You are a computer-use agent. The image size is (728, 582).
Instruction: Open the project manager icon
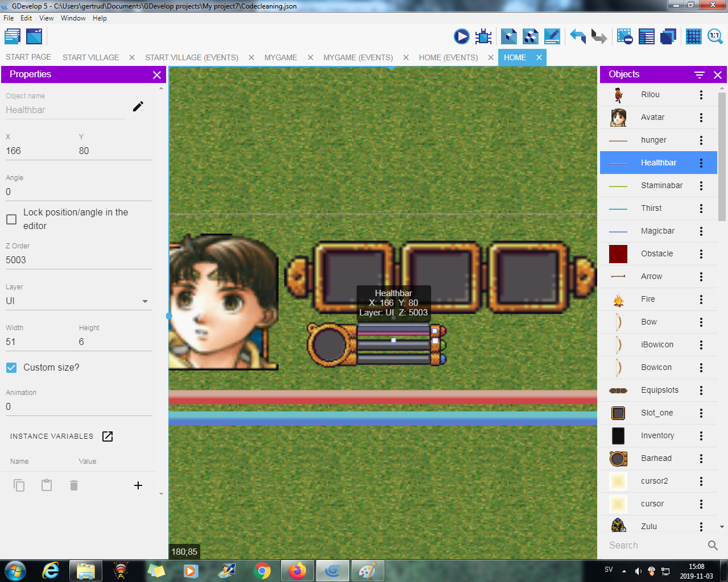(13, 37)
